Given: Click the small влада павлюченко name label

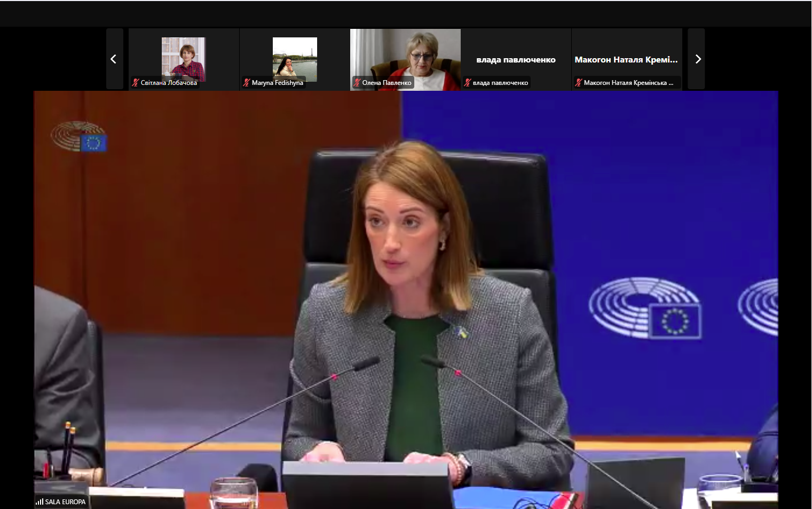Looking at the screenshot, I should pos(500,83).
